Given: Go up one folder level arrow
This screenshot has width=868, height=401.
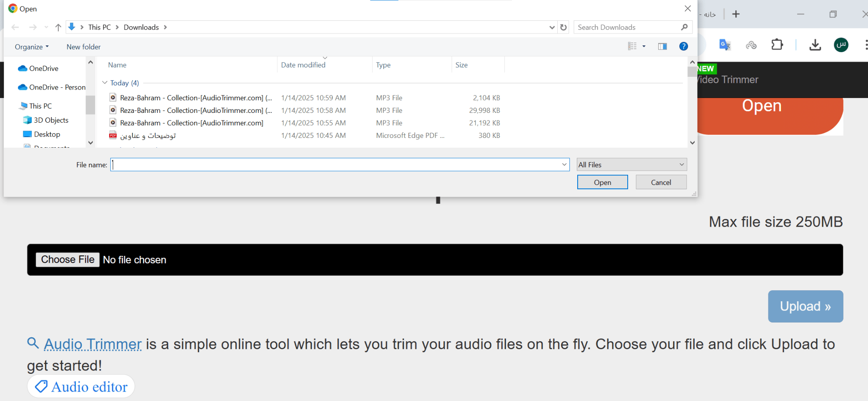Looking at the screenshot, I should coord(58,27).
